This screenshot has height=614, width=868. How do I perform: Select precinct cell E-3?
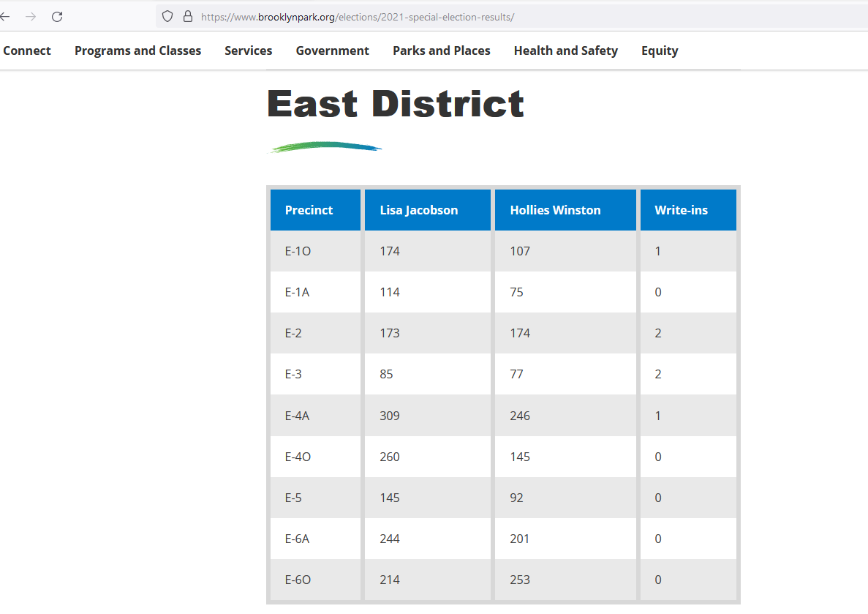coord(315,374)
